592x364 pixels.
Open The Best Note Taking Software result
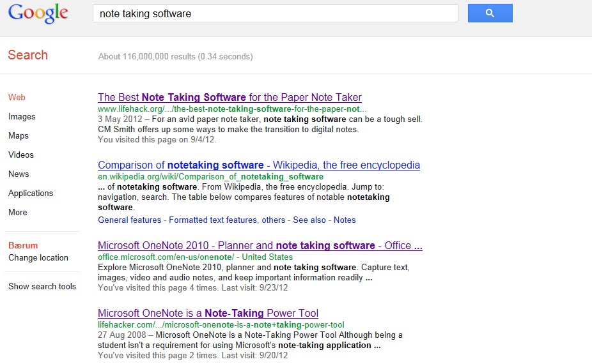click(x=230, y=97)
